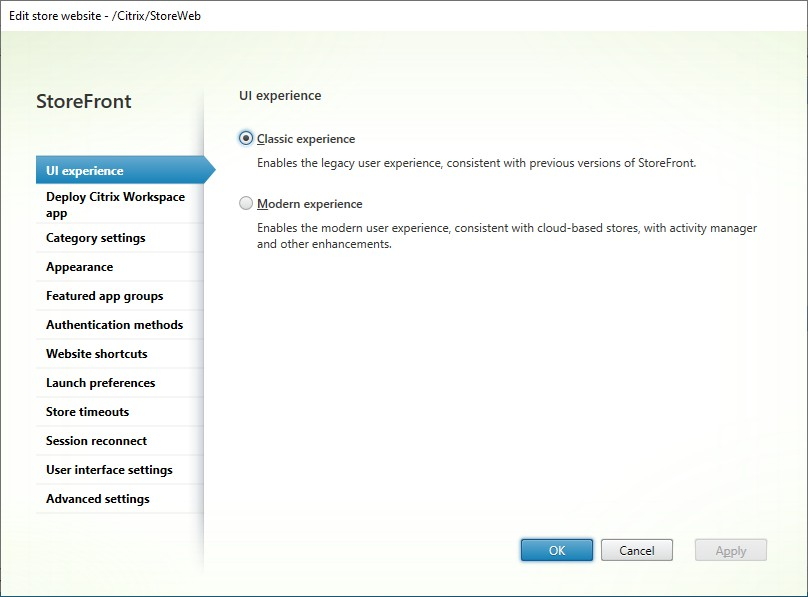Select the Modern experience radio button
This screenshot has width=808, height=597.
(244, 203)
